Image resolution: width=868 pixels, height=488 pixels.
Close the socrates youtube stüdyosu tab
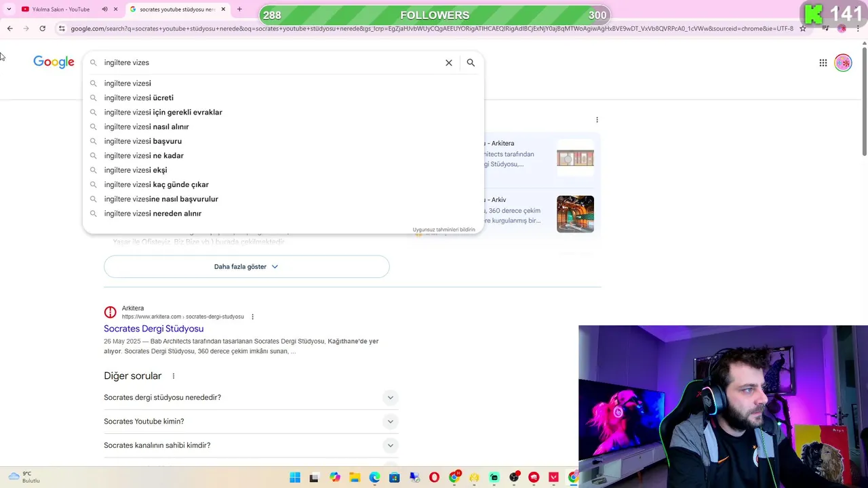click(223, 9)
